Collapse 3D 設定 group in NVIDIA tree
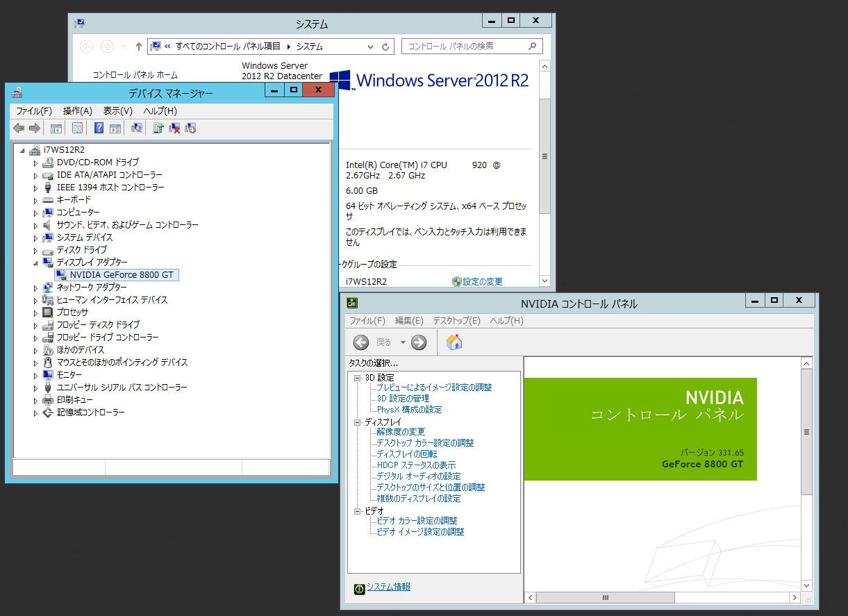This screenshot has width=848, height=616. point(358,378)
